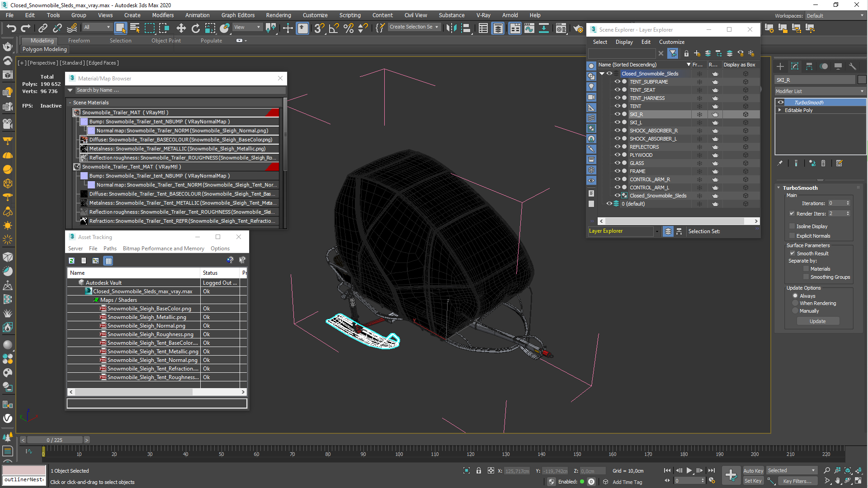Open the Graph Editors menu

pos(238,15)
